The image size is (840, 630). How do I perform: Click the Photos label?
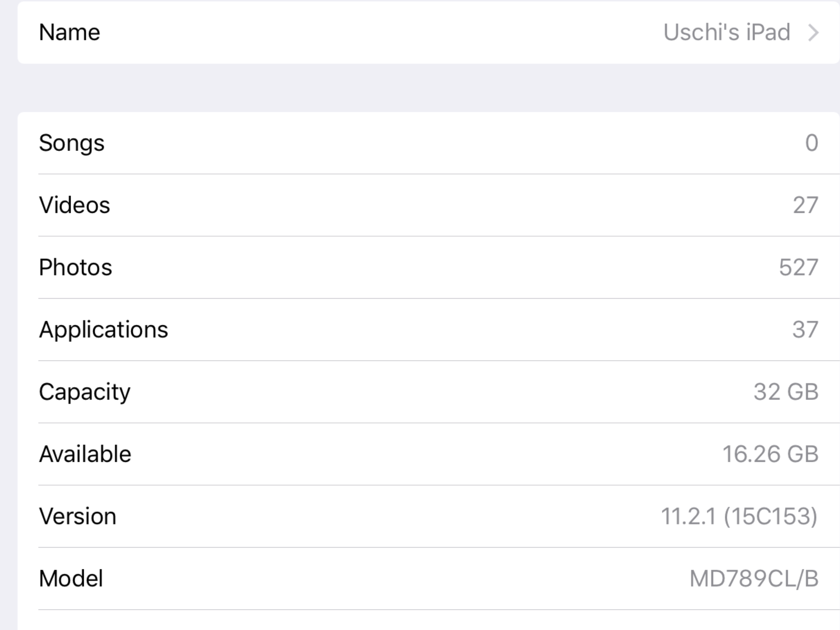(x=75, y=267)
